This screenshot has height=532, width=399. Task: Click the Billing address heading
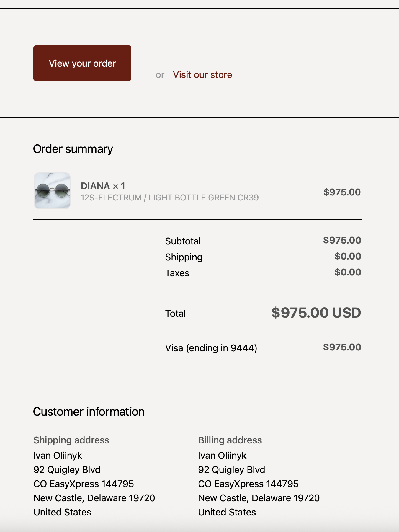coord(230,440)
